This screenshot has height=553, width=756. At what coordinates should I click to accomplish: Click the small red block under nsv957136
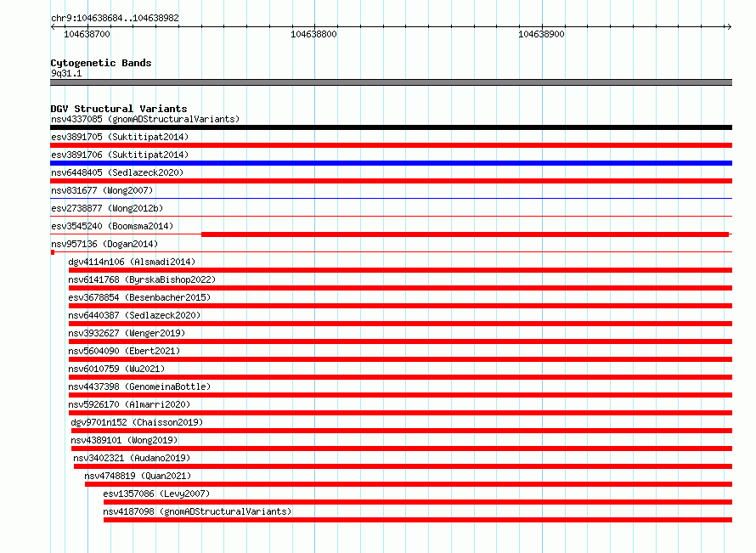[x=53, y=252]
